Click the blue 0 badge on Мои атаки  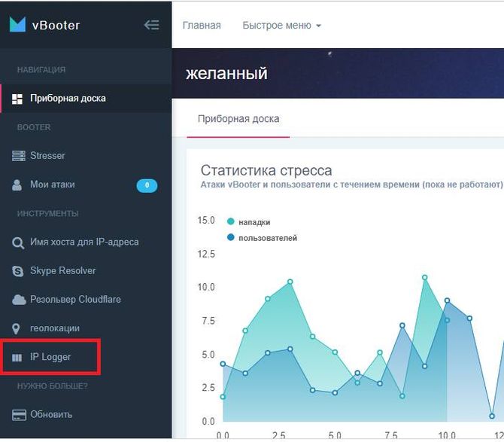pyautogui.click(x=147, y=185)
